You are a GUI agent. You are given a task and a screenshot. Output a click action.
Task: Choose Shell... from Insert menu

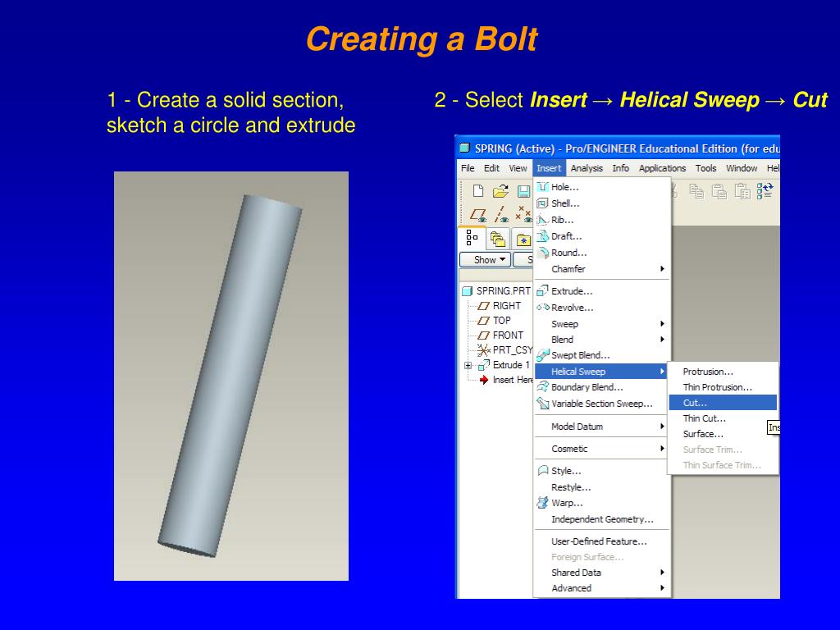point(603,203)
